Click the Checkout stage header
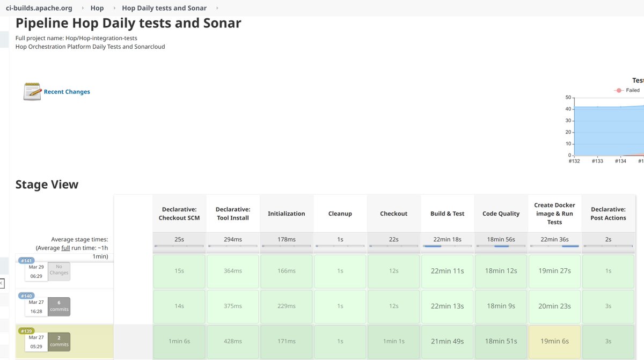 [x=394, y=214]
